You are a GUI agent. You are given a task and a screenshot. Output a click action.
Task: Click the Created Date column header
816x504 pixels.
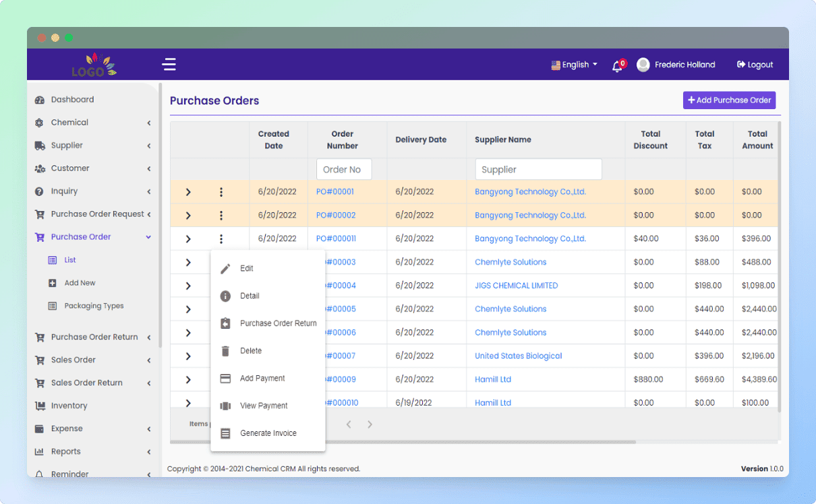pyautogui.click(x=274, y=140)
